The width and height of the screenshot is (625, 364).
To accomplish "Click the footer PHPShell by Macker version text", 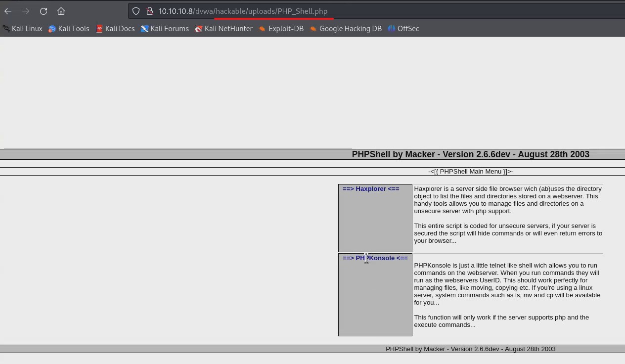I will (x=471, y=349).
